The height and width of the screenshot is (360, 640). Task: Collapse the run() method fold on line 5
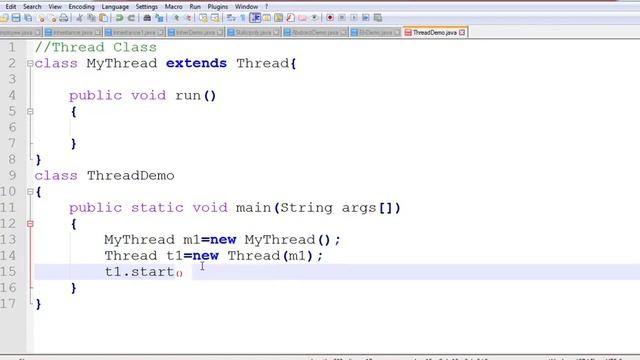pos(30,111)
